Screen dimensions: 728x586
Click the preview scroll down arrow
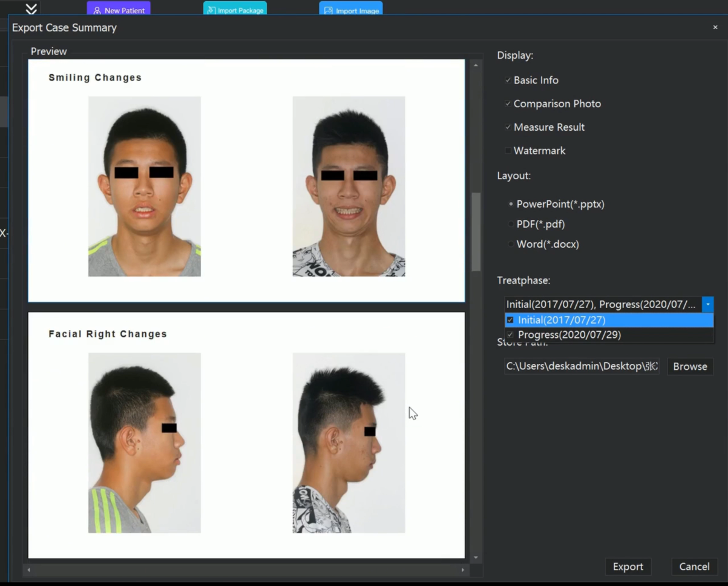pyautogui.click(x=476, y=558)
